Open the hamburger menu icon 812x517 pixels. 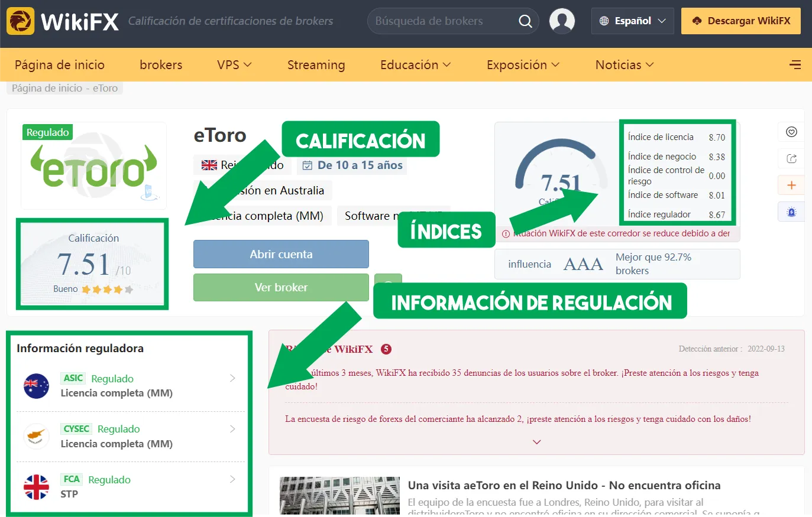[x=795, y=65]
